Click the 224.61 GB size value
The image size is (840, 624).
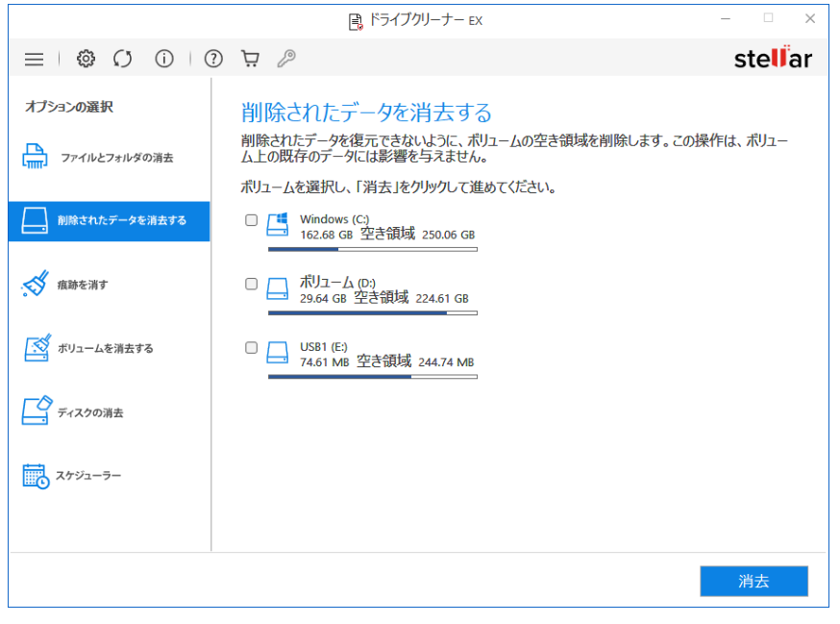(x=442, y=299)
